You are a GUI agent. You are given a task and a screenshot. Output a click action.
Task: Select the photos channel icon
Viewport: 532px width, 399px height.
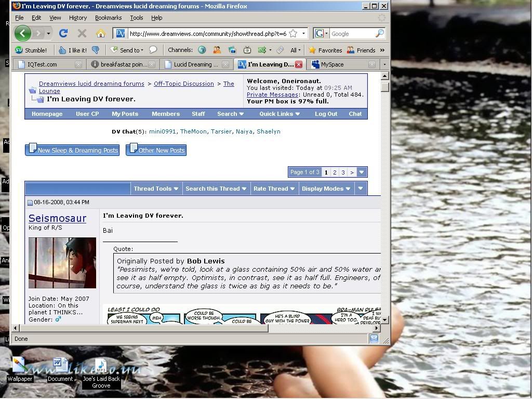232,50
